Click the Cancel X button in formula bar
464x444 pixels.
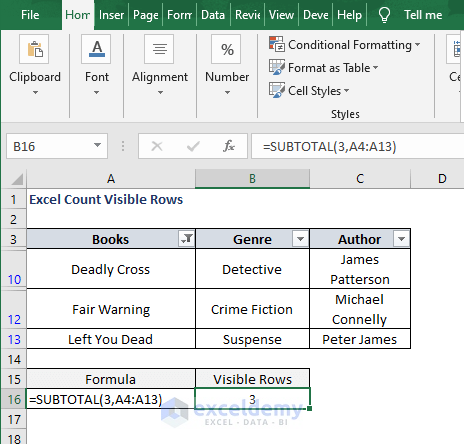(x=157, y=146)
